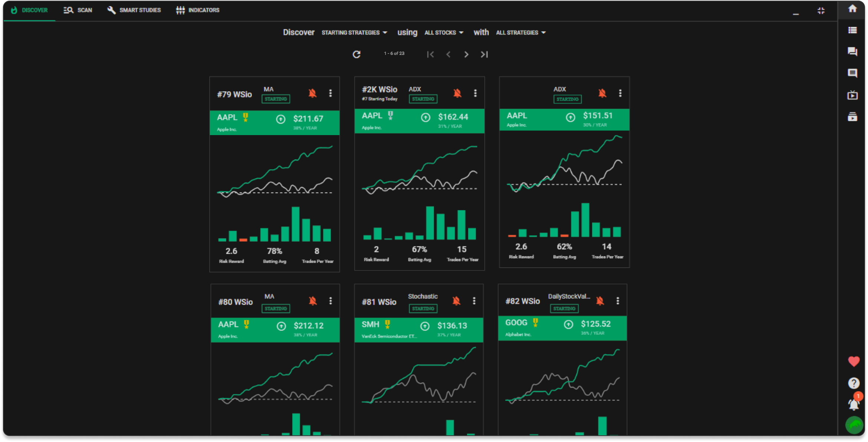Open the help question mark icon
868x442 pixels.
854,383
